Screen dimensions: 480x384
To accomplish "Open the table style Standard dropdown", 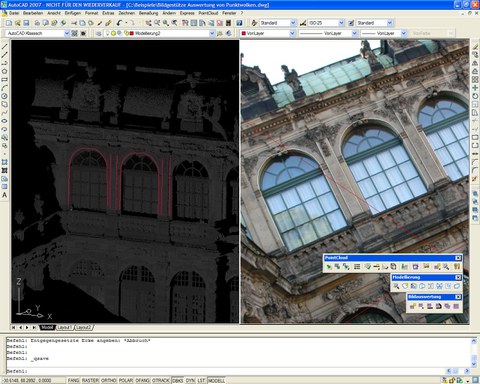I will point(390,23).
